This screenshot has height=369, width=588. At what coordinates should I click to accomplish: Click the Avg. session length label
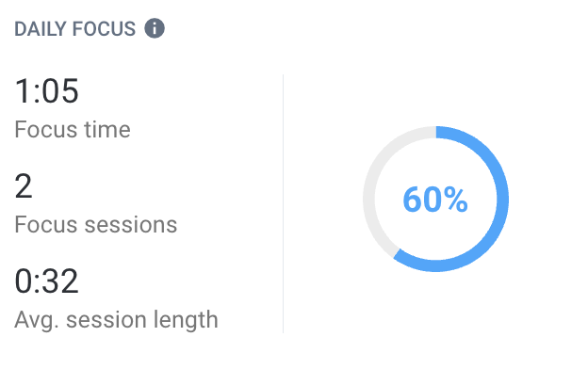click(116, 320)
